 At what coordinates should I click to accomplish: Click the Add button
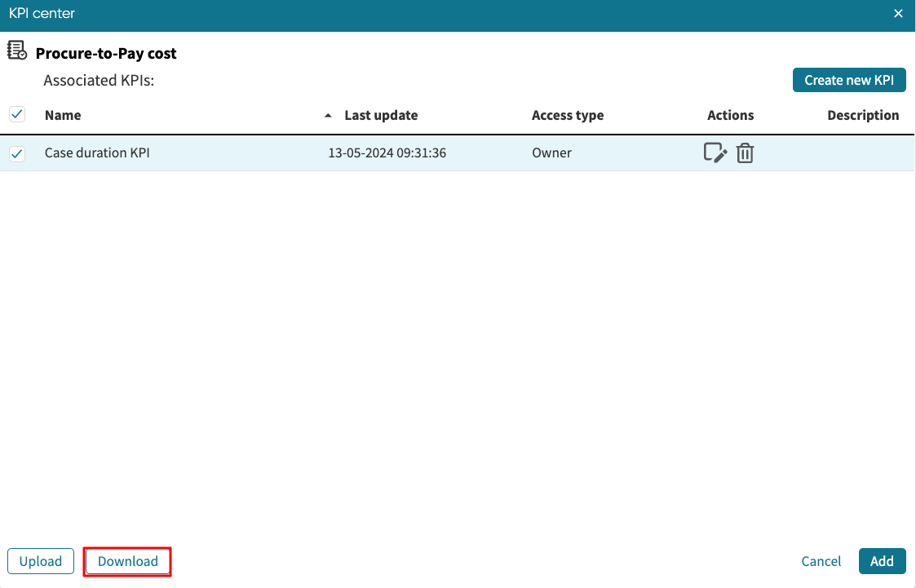[x=882, y=561]
